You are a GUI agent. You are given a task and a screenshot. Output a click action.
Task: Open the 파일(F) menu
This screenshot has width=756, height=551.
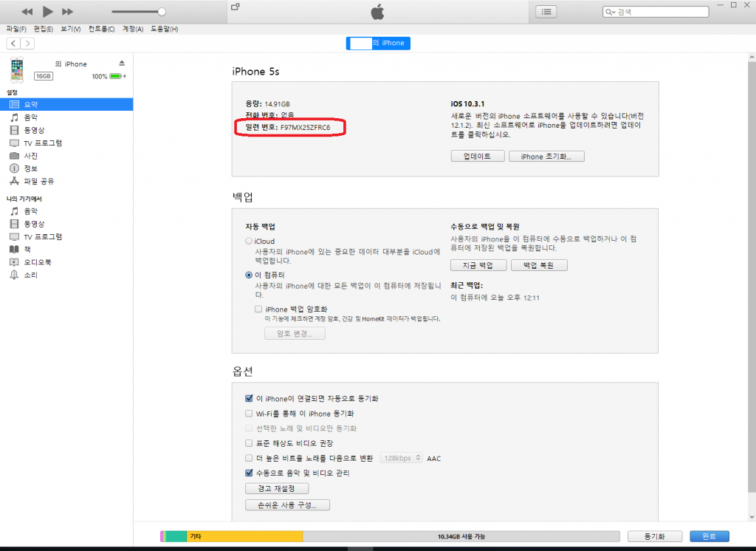pyautogui.click(x=16, y=29)
